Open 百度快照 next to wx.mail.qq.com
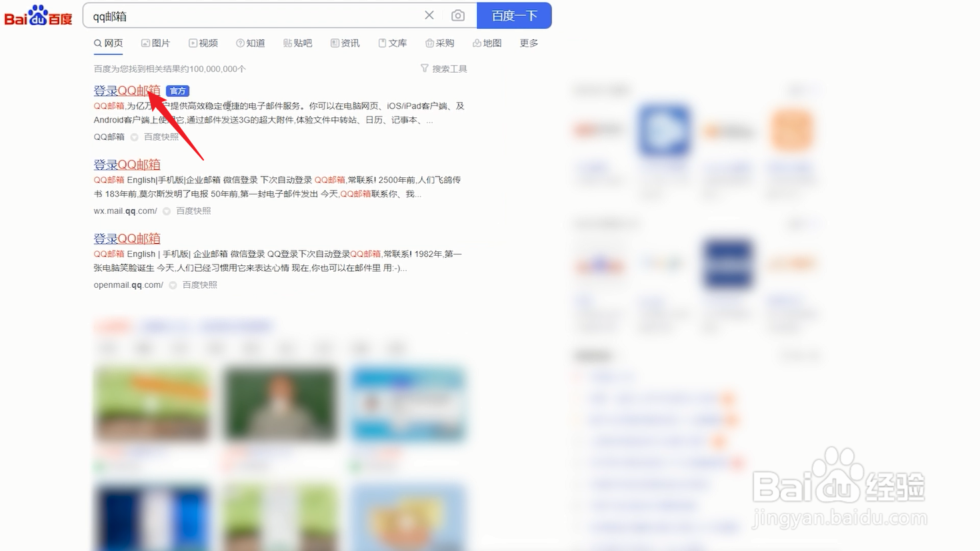Screen dimensions: 980x551 [193, 211]
